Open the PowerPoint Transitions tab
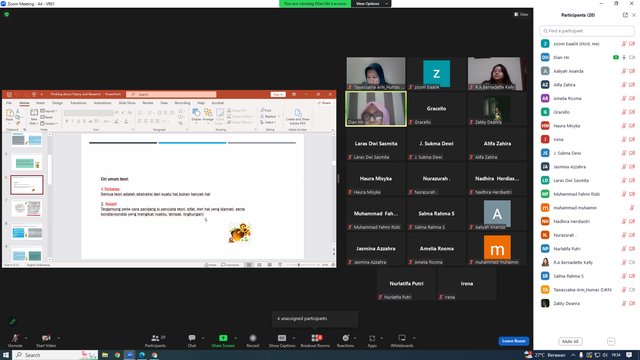This screenshot has height=360, width=640. click(x=78, y=103)
